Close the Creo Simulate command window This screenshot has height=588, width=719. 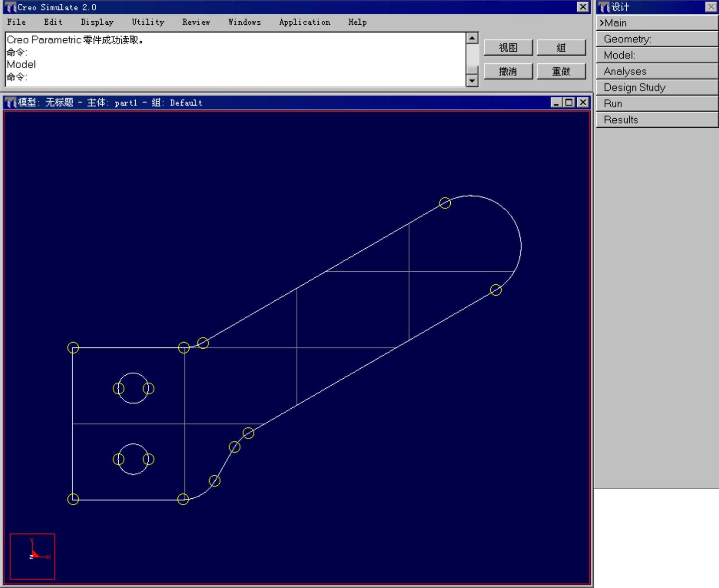(583, 7)
